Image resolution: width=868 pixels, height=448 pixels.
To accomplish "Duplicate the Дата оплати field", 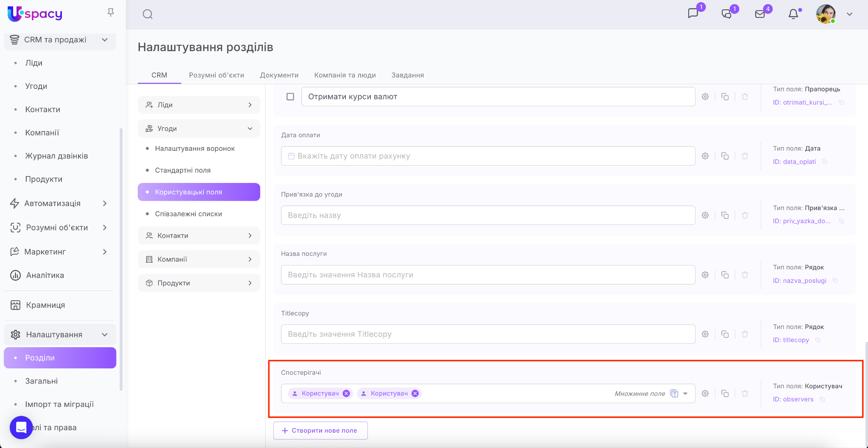I will (x=725, y=156).
